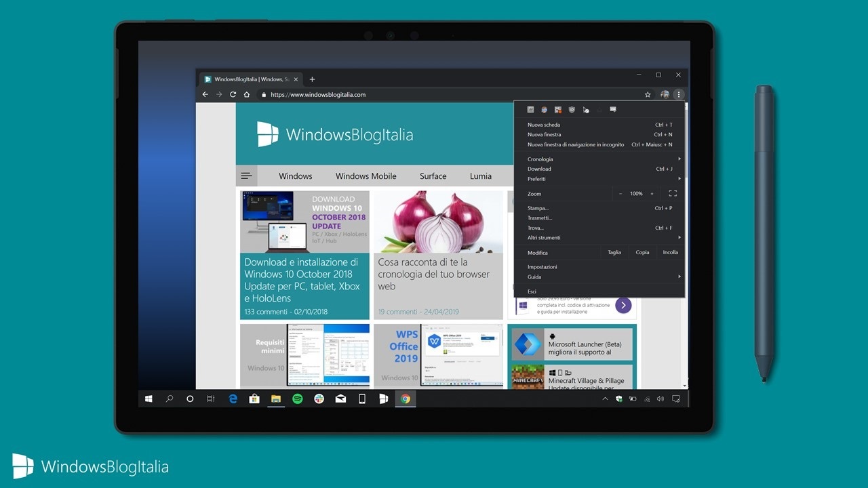The image size is (868, 488).
Task: Open Spotify from taskbar
Action: pos(298,399)
